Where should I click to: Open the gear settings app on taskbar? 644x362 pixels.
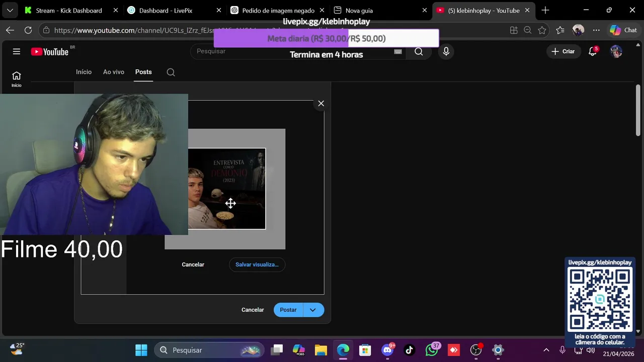pos(498,350)
